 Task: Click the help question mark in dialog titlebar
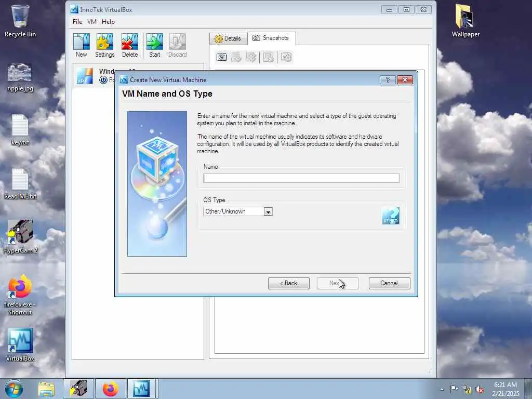click(388, 79)
